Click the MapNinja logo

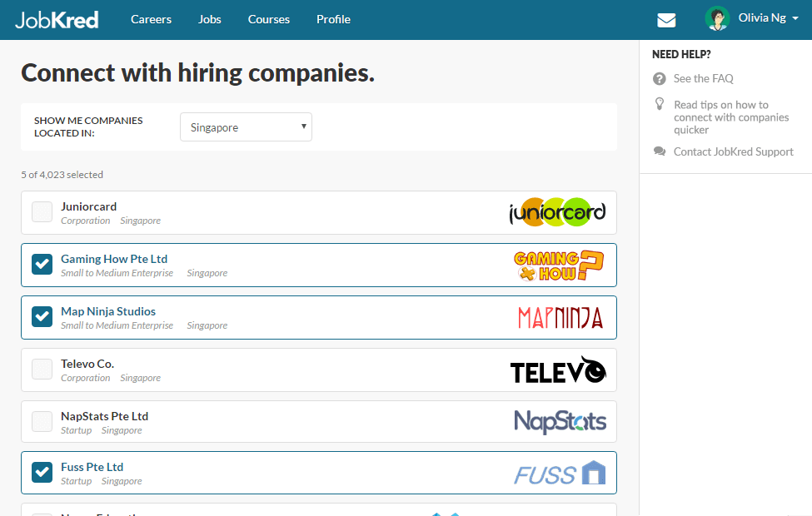560,318
